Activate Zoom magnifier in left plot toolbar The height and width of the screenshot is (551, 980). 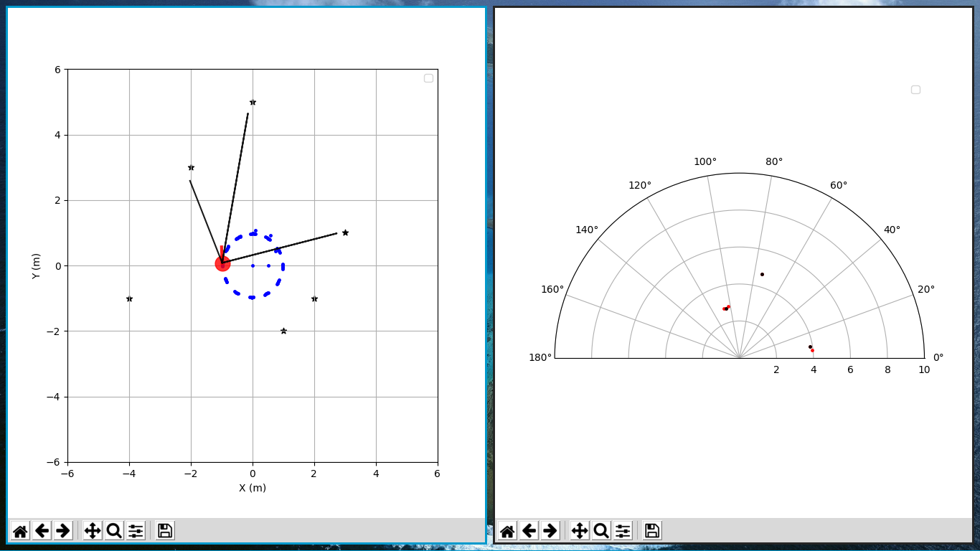114,531
